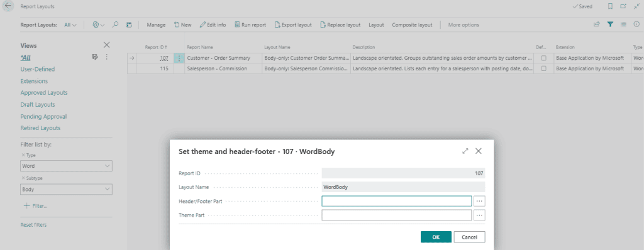Close the Set theme and header-footer dialog
Viewport: 644px width, 250px height.
pyautogui.click(x=479, y=151)
